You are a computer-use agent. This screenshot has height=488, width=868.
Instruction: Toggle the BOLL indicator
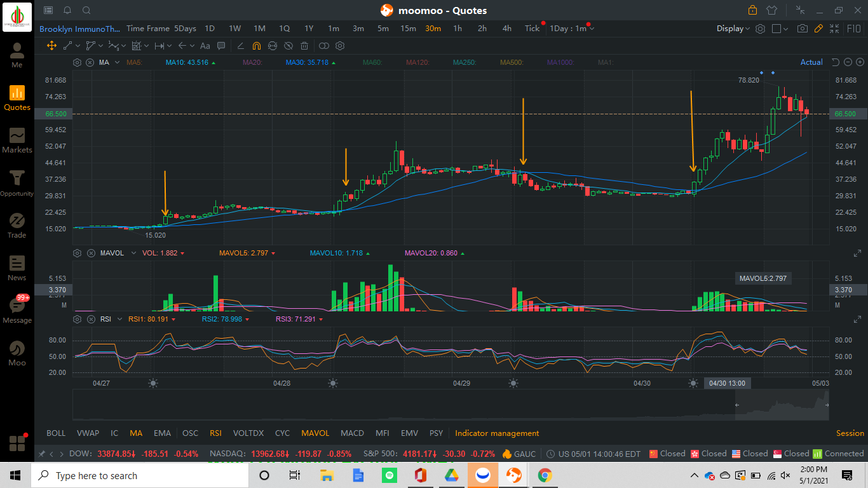[x=56, y=433]
